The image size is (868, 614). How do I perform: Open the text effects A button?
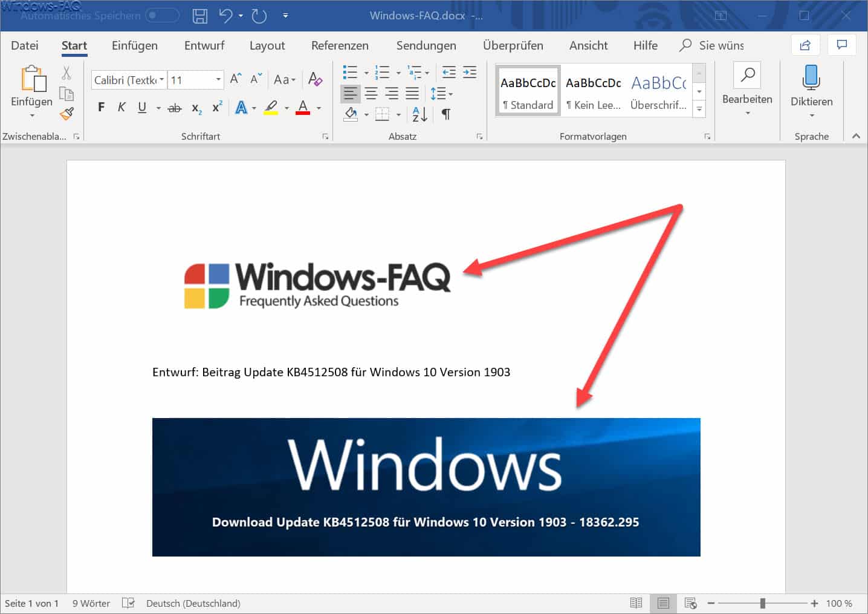pos(241,108)
